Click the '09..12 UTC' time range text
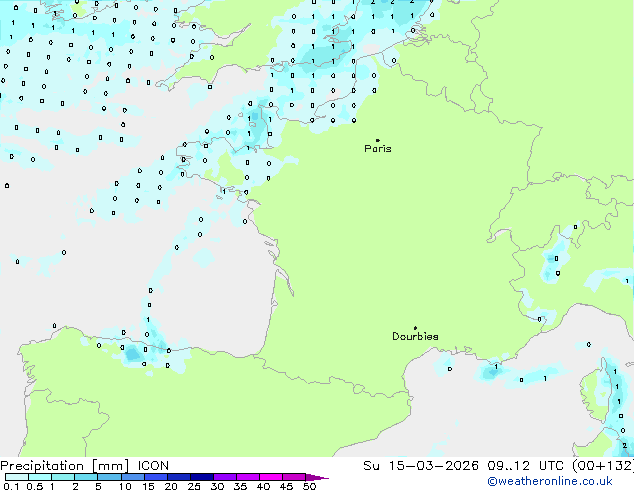 pyautogui.click(x=525, y=466)
